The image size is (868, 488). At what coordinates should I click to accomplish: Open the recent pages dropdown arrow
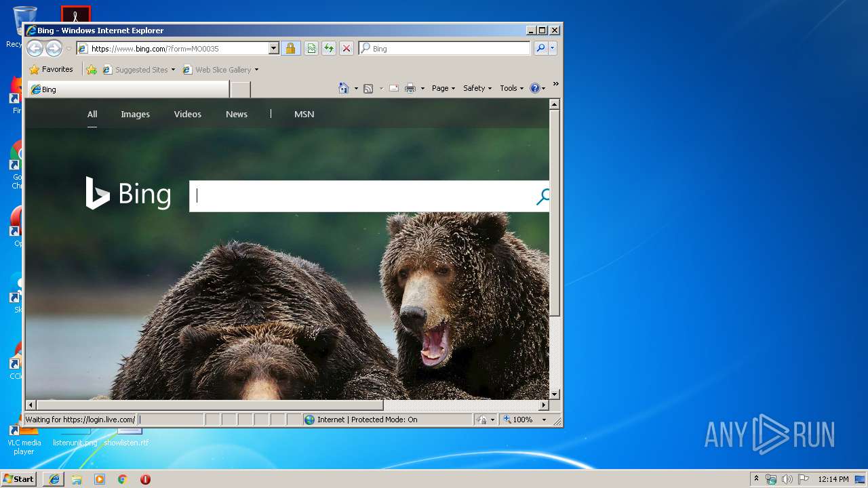pos(68,49)
